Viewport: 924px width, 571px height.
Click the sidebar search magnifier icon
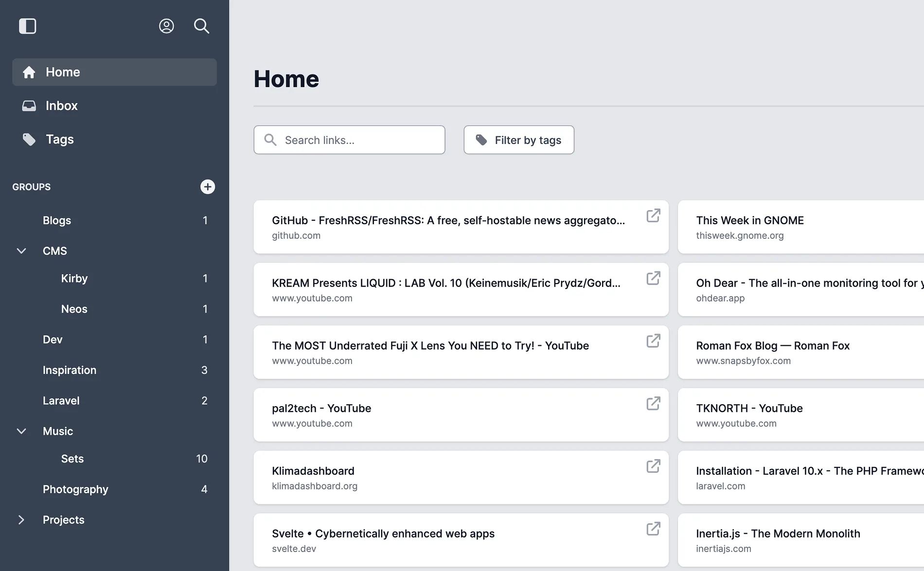[x=201, y=26]
